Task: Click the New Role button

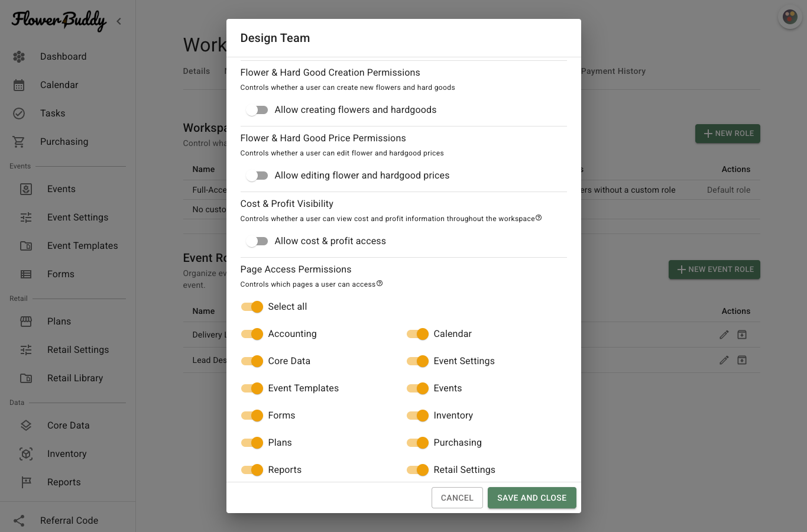Action: tap(728, 134)
